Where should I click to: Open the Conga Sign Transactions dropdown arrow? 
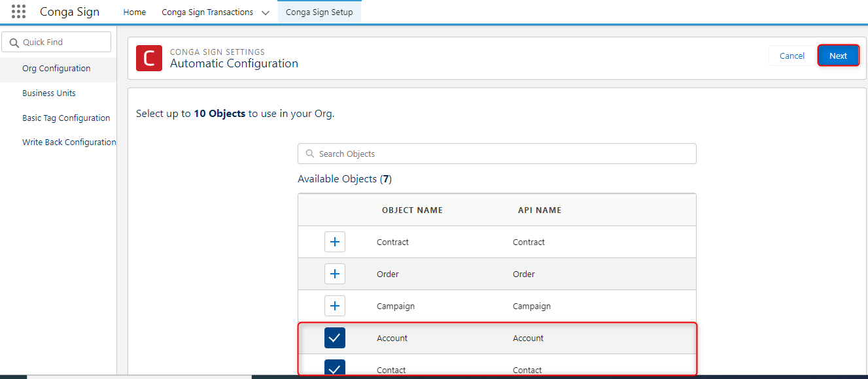(x=265, y=12)
